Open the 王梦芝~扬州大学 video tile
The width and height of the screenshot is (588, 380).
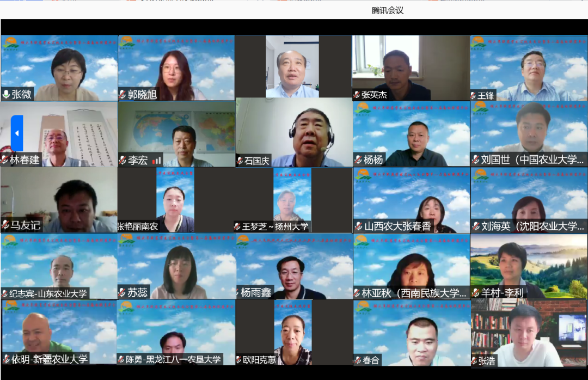(x=293, y=200)
